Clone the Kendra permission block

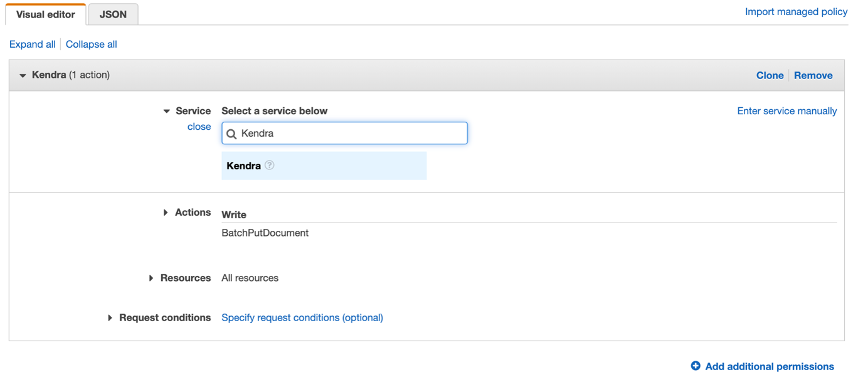click(x=770, y=75)
